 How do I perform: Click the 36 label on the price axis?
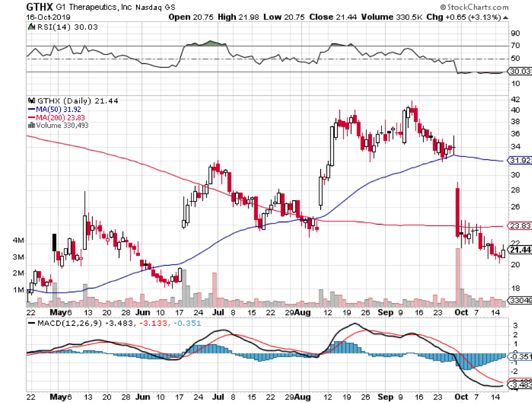516,134
